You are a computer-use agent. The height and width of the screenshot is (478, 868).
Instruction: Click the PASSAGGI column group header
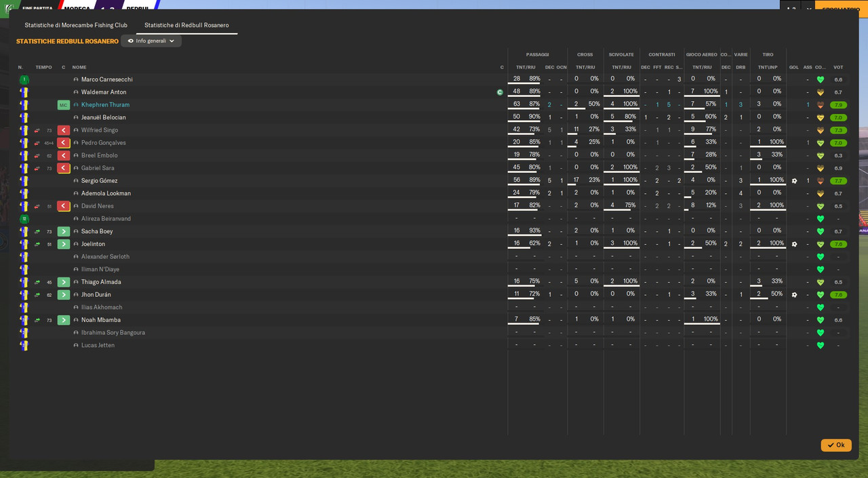tap(538, 54)
